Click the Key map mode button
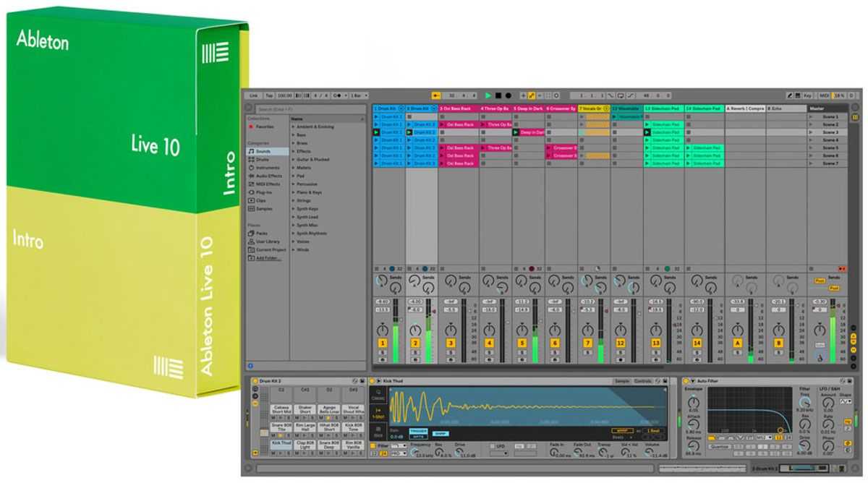This screenshot has width=868, height=483. (x=807, y=95)
